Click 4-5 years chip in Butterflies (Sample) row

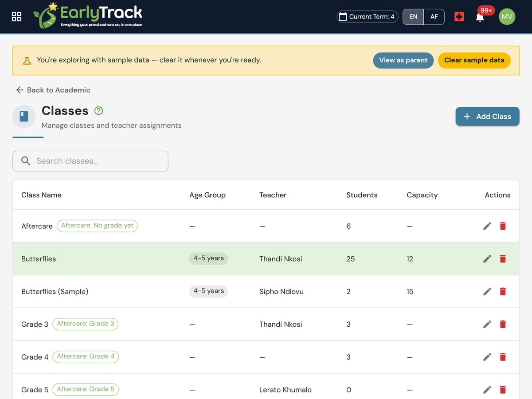coord(208,291)
